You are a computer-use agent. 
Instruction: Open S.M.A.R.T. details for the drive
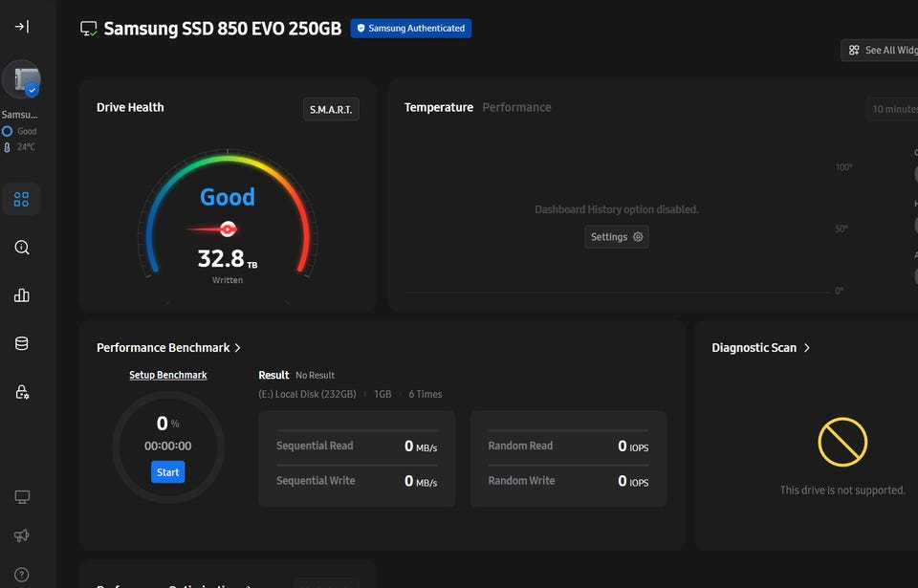pyautogui.click(x=331, y=109)
